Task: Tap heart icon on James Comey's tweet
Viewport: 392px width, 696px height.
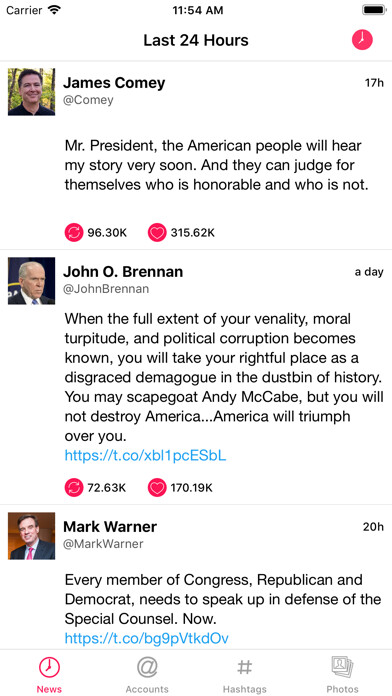Action: tap(157, 233)
